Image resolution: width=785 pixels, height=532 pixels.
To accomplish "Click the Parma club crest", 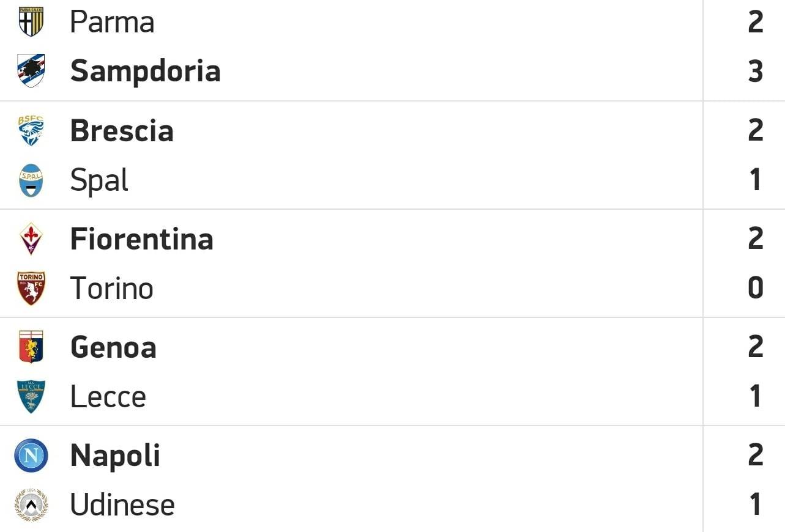I will click(x=31, y=21).
